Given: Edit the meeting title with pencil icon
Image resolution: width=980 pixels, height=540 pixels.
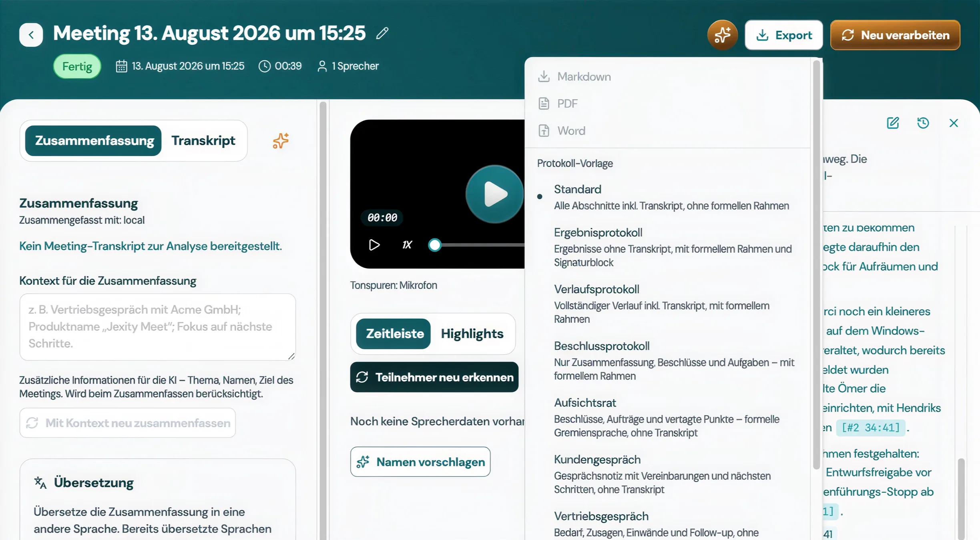Looking at the screenshot, I should [382, 33].
